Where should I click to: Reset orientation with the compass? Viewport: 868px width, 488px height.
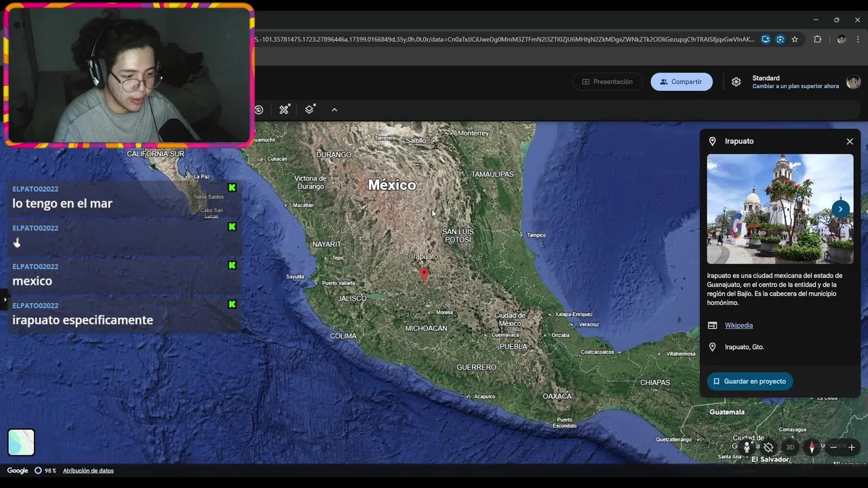coord(812,447)
